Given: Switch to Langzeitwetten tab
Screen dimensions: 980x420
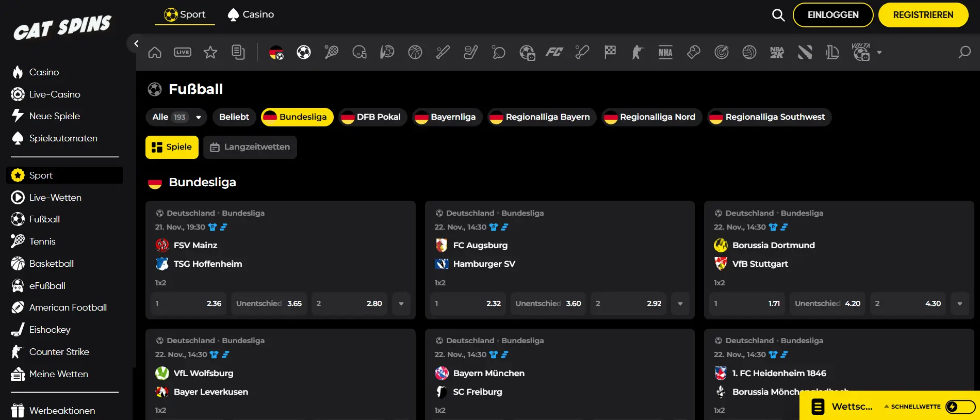Looking at the screenshot, I should pos(250,147).
